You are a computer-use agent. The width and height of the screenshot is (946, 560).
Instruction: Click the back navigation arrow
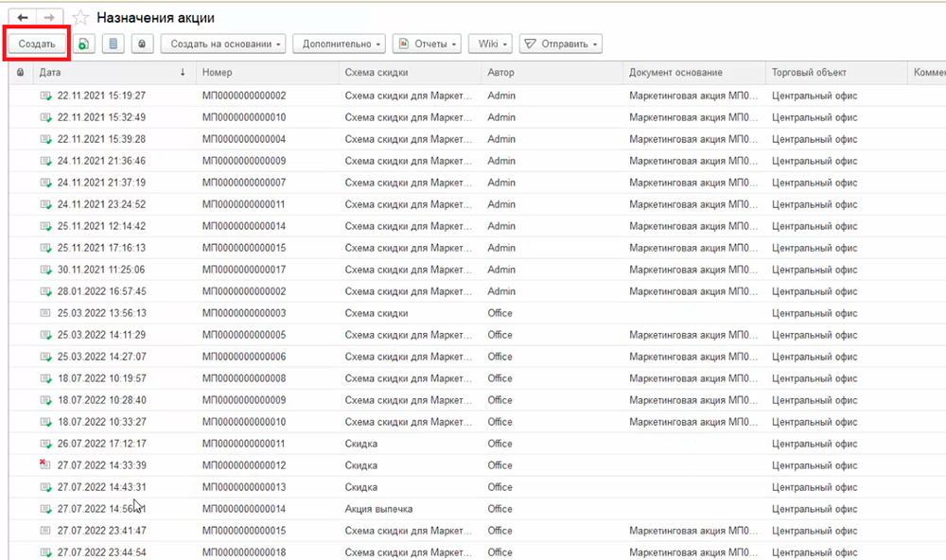[23, 18]
